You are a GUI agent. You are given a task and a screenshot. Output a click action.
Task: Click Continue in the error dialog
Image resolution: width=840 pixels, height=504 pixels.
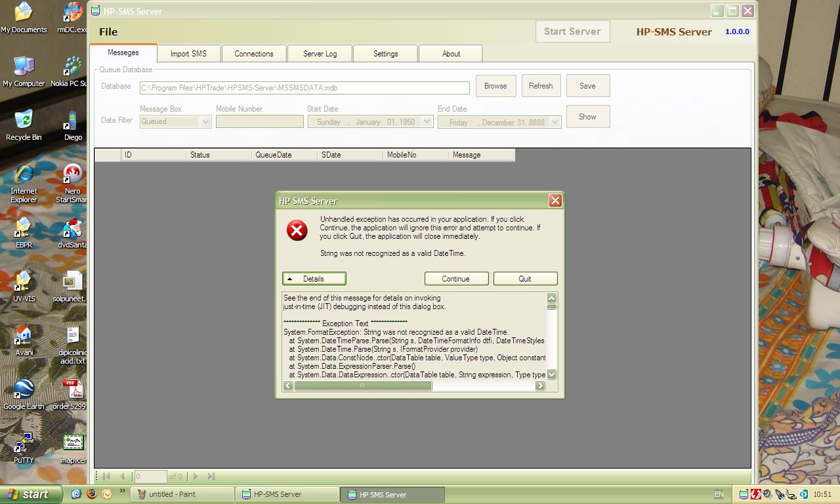456,279
